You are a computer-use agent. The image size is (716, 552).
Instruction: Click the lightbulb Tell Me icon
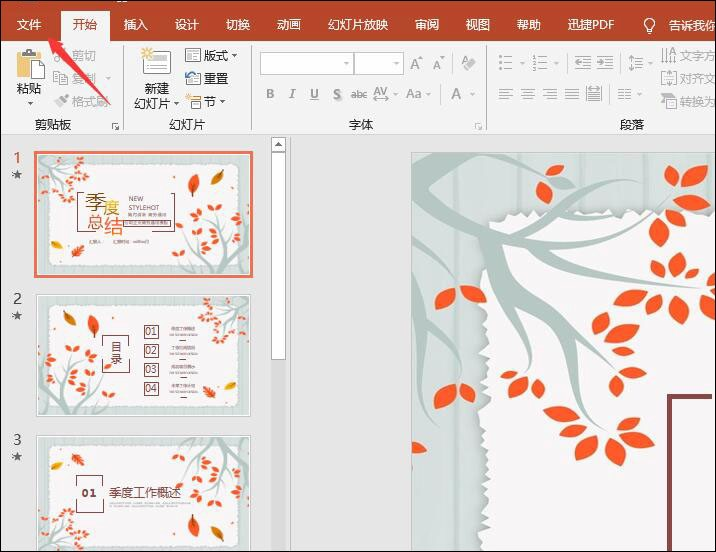coord(649,25)
